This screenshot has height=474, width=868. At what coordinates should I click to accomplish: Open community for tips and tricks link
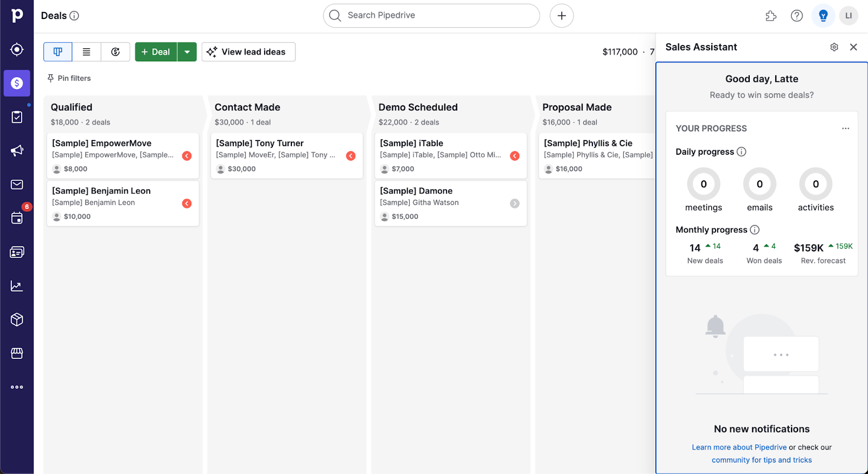click(762, 460)
